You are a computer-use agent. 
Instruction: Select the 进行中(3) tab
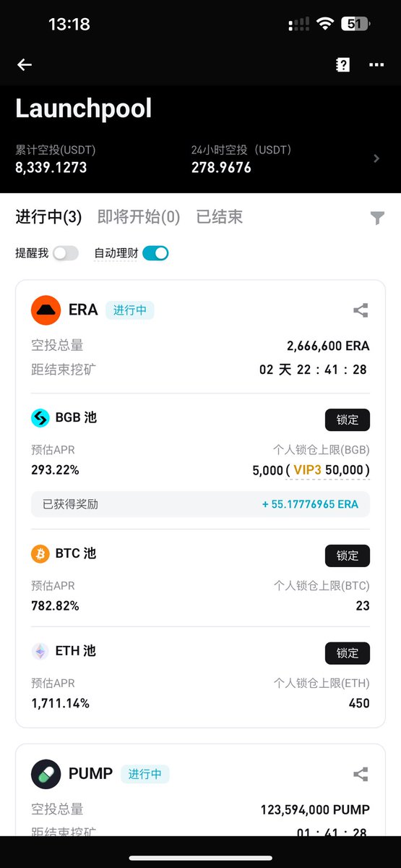[48, 216]
